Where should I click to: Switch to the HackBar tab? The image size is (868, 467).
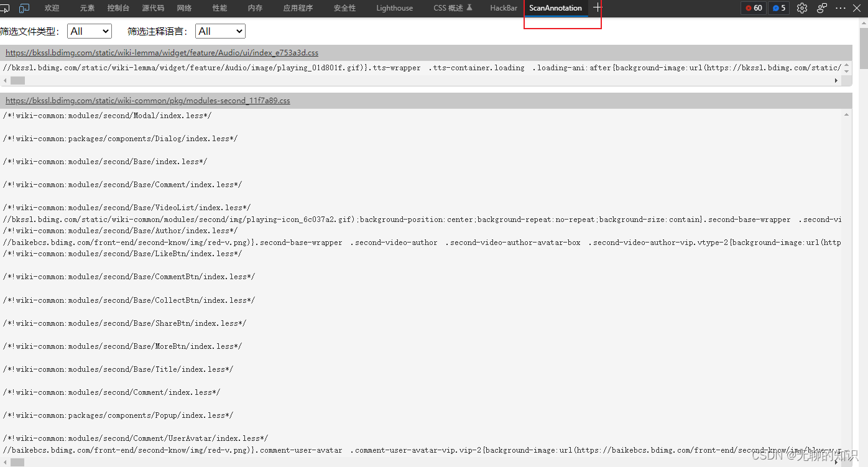[x=503, y=8]
